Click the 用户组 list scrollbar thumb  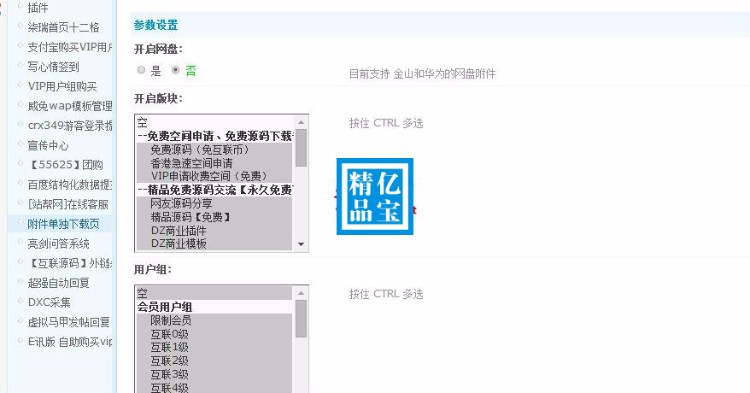click(301, 319)
